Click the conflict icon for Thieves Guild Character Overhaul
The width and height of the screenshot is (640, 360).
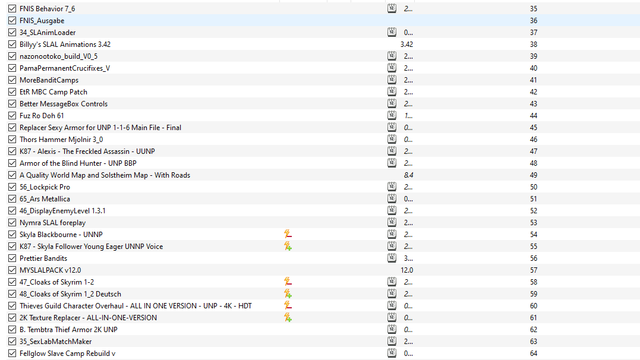pos(288,305)
